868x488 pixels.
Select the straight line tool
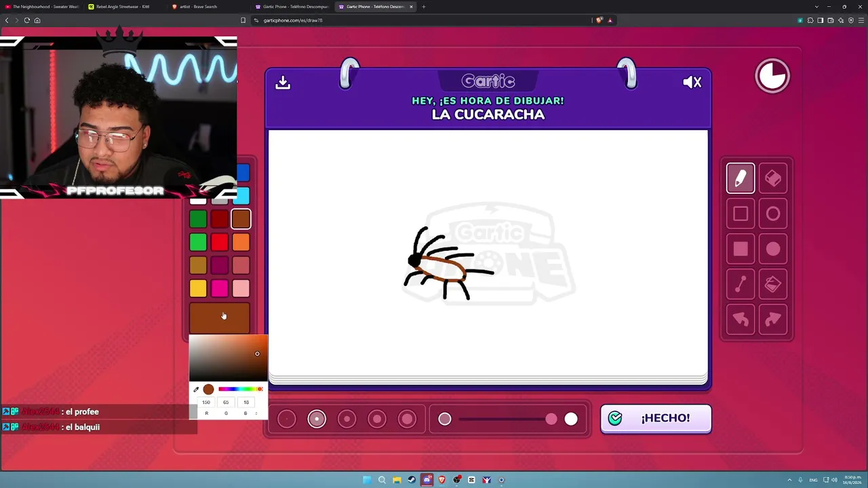(741, 285)
